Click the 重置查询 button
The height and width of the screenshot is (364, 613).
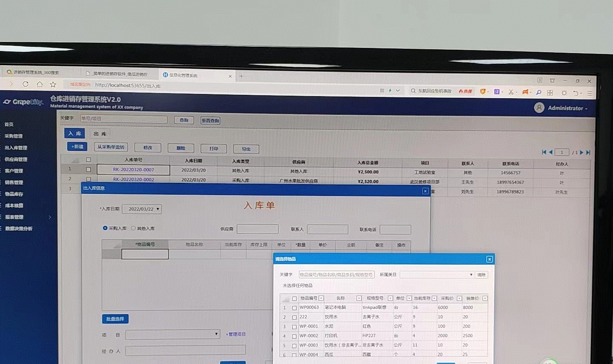coord(210,120)
